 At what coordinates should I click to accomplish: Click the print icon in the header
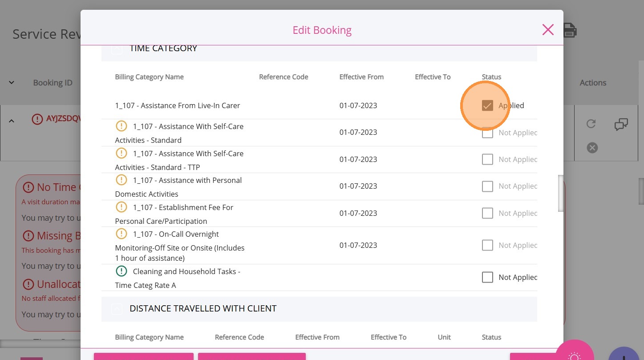click(x=570, y=30)
